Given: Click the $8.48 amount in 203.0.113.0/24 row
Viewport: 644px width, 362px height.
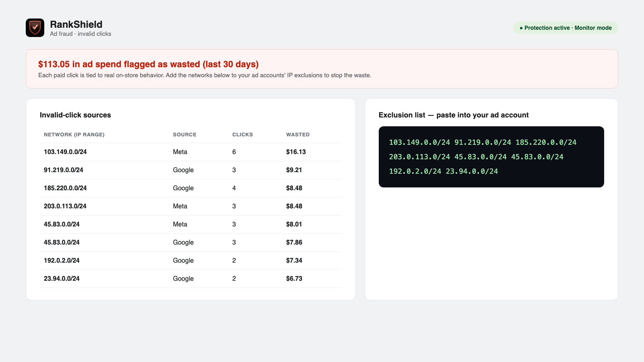Looking at the screenshot, I should (294, 206).
